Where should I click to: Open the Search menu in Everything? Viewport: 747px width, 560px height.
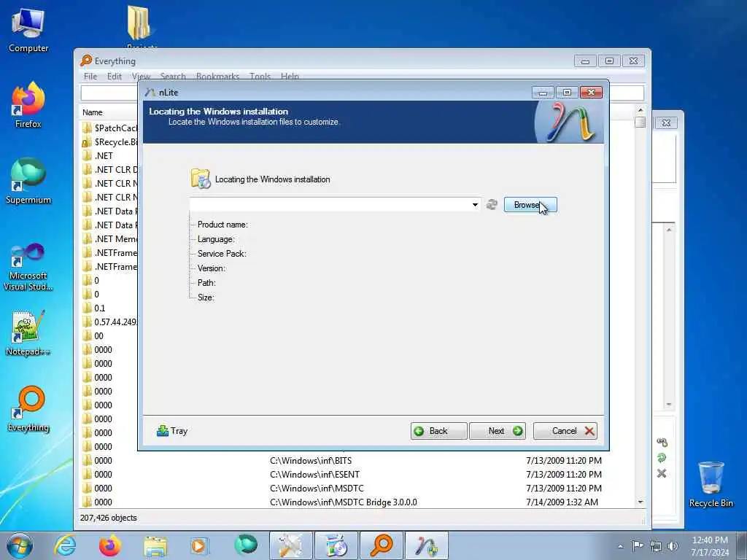(x=173, y=76)
